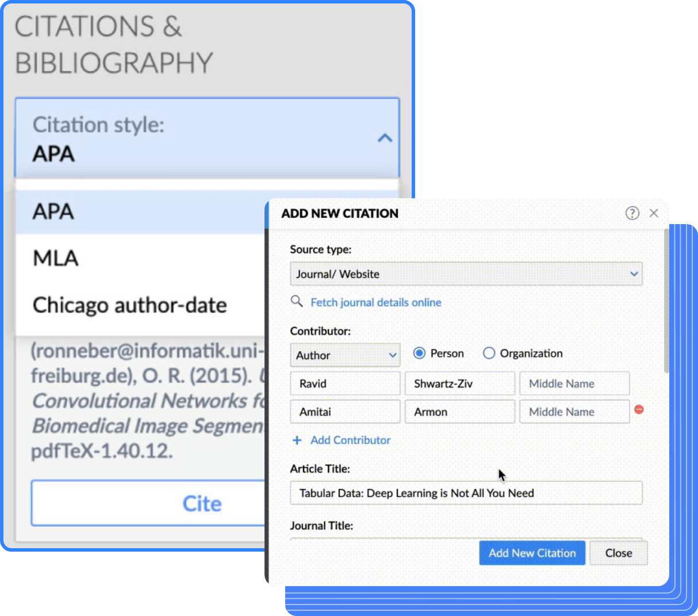Click the Cite button in bibliography panel

(149, 503)
